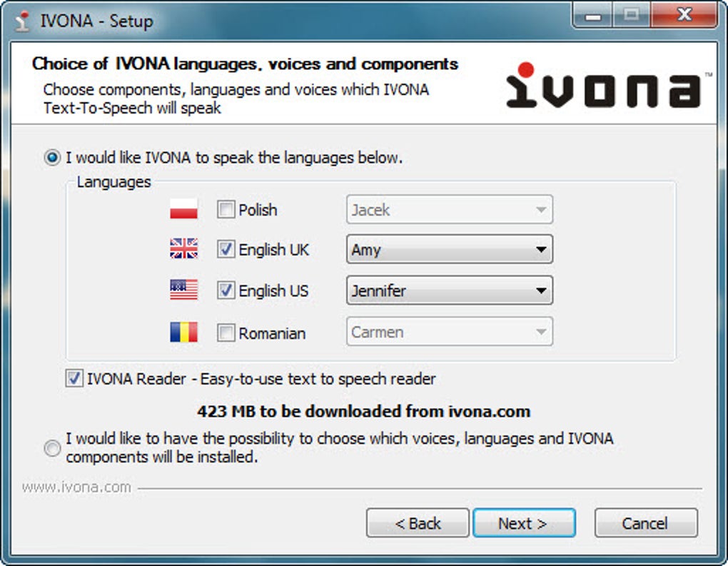Close the IVONA Setup window
728x566 pixels.
tap(684, 16)
